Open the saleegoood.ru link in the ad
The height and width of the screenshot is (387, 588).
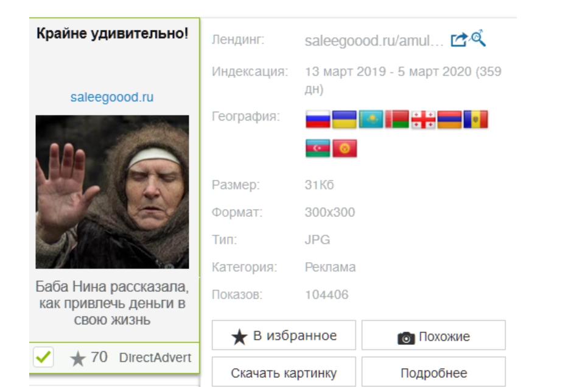point(112,98)
